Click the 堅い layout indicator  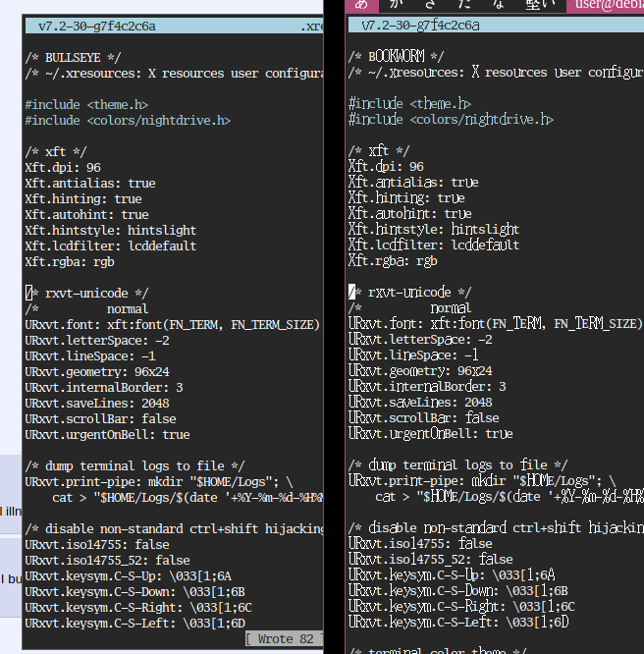pyautogui.click(x=540, y=5)
